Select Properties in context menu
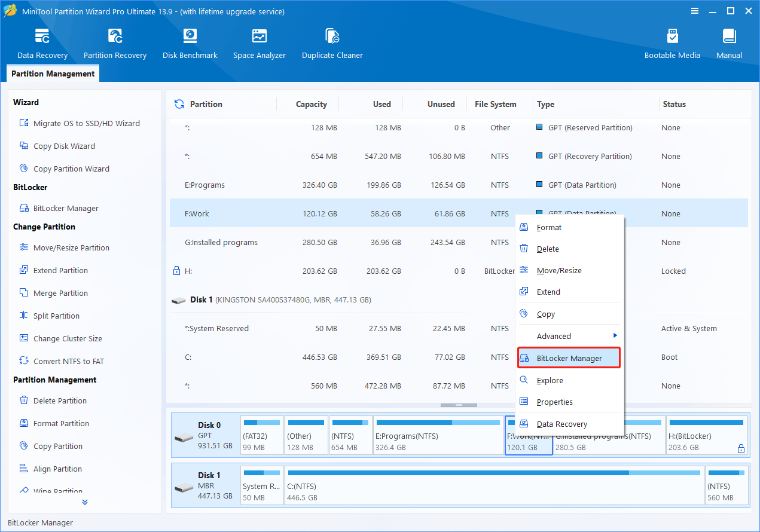Image resolution: width=760 pixels, height=532 pixels. click(570, 402)
